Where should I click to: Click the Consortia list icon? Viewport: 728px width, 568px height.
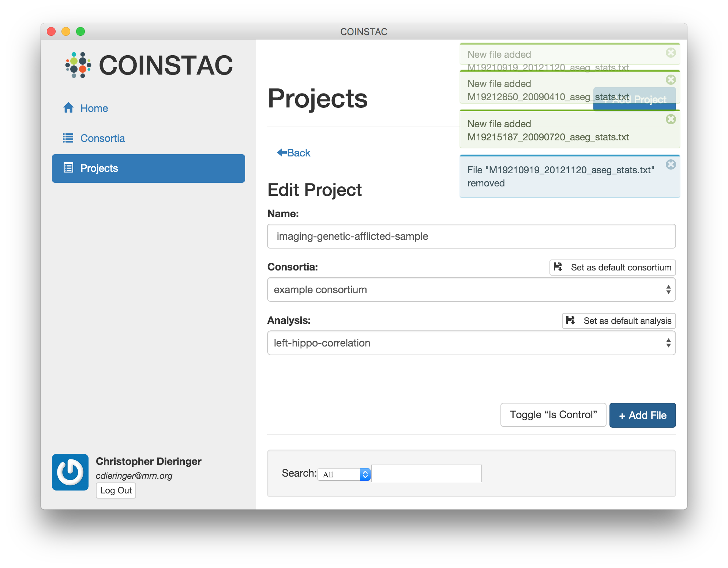68,138
